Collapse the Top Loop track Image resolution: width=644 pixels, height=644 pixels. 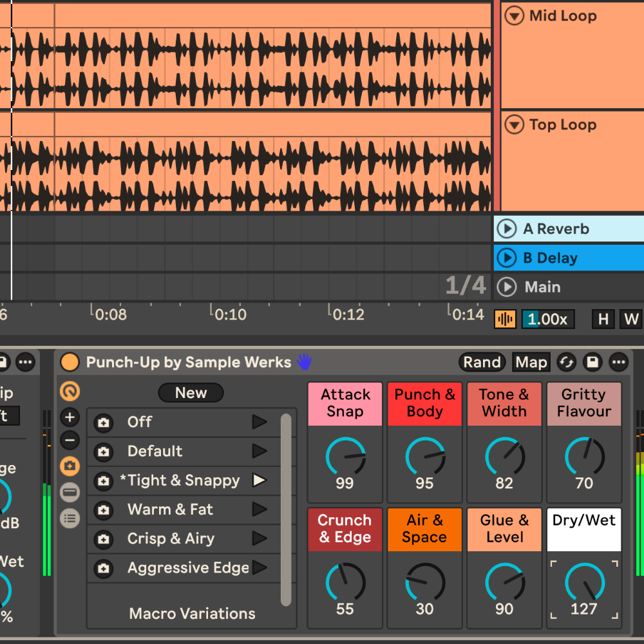click(x=514, y=125)
